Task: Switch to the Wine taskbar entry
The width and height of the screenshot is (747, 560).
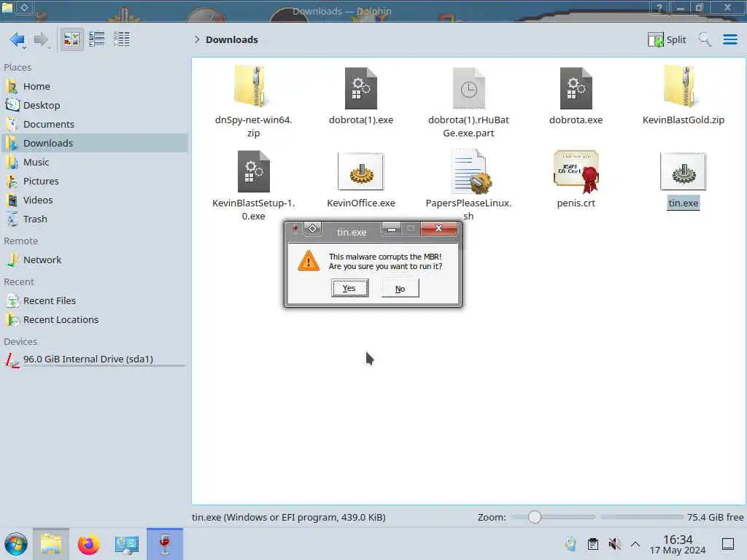Action: 165,544
